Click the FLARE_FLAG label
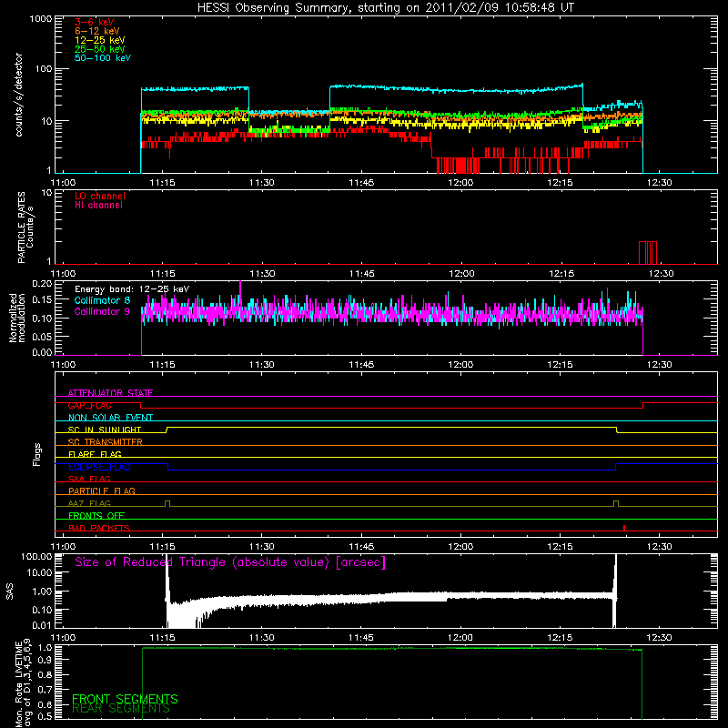Image resolution: width=728 pixels, height=728 pixels. 95,454
